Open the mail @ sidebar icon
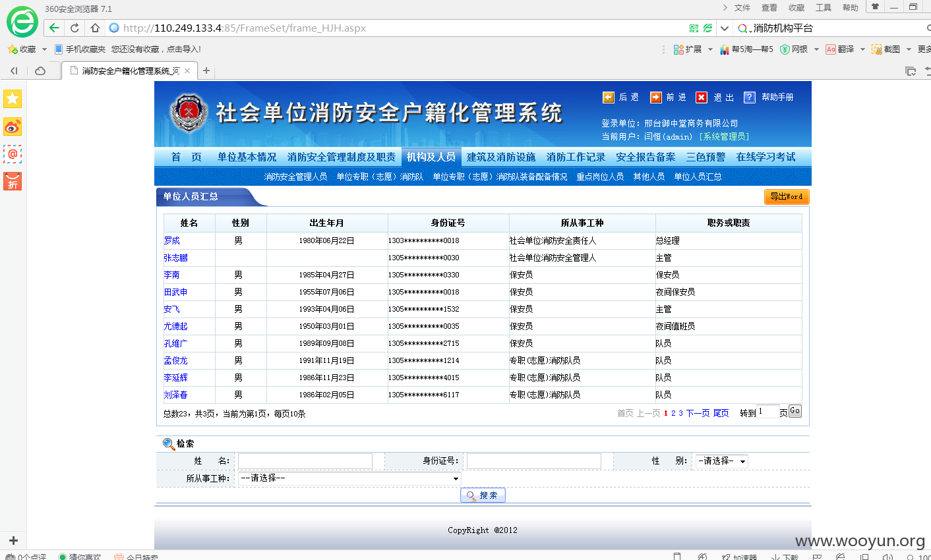 pyautogui.click(x=13, y=154)
